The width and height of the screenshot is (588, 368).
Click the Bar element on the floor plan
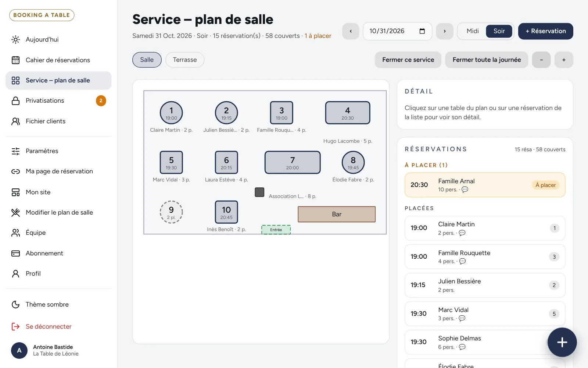point(337,214)
